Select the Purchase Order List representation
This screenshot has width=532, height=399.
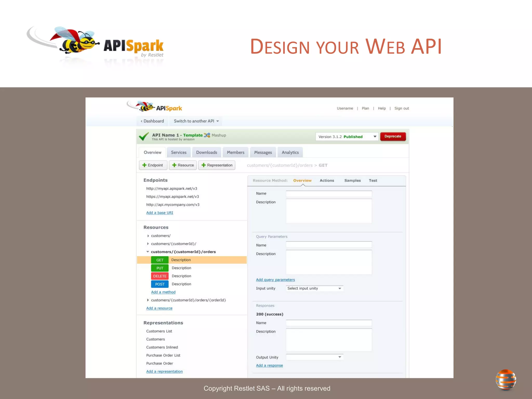click(x=163, y=355)
